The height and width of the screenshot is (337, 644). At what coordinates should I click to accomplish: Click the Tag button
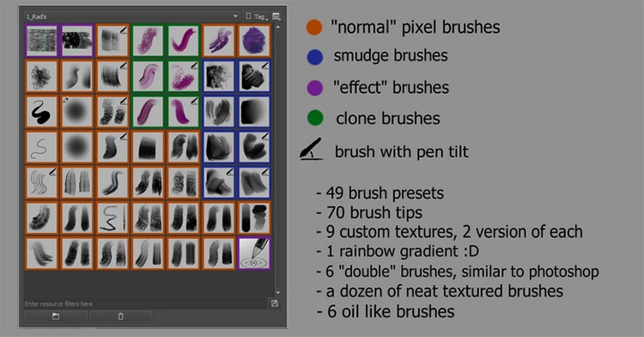click(256, 16)
